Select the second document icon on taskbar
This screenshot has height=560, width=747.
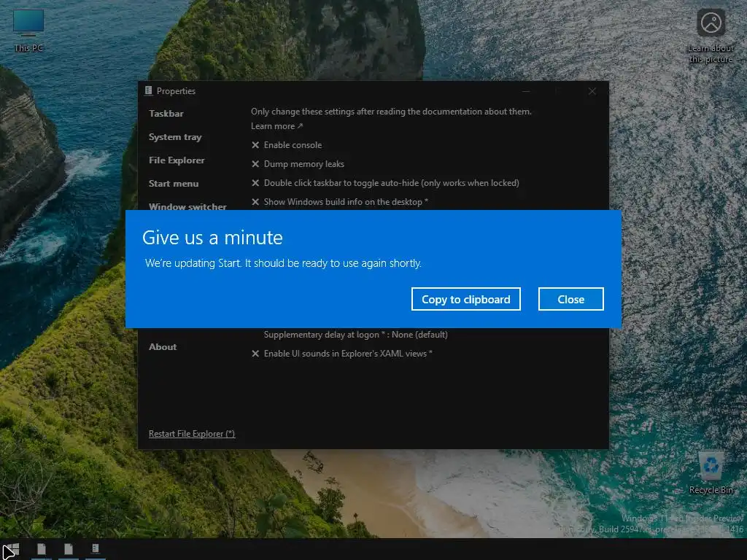click(x=69, y=549)
